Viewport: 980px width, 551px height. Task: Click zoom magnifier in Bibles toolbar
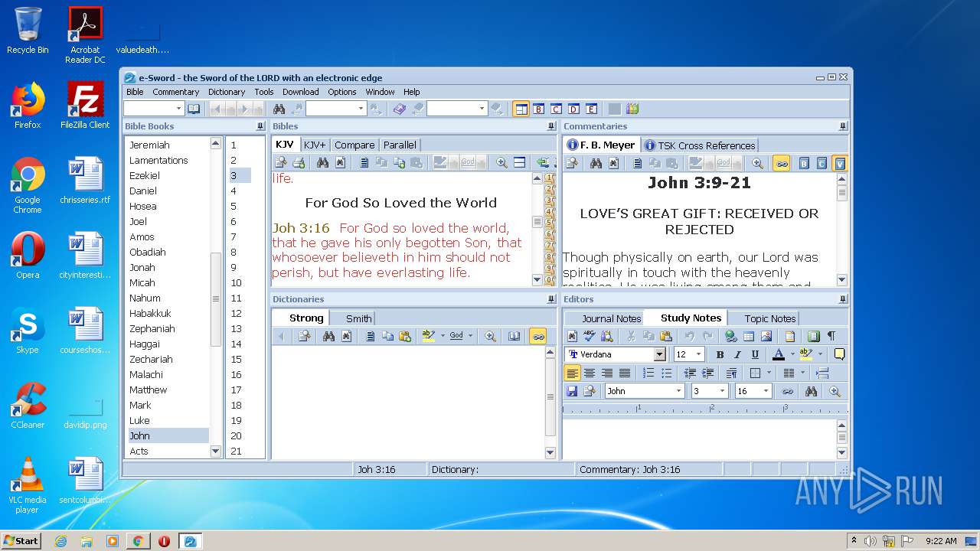501,162
